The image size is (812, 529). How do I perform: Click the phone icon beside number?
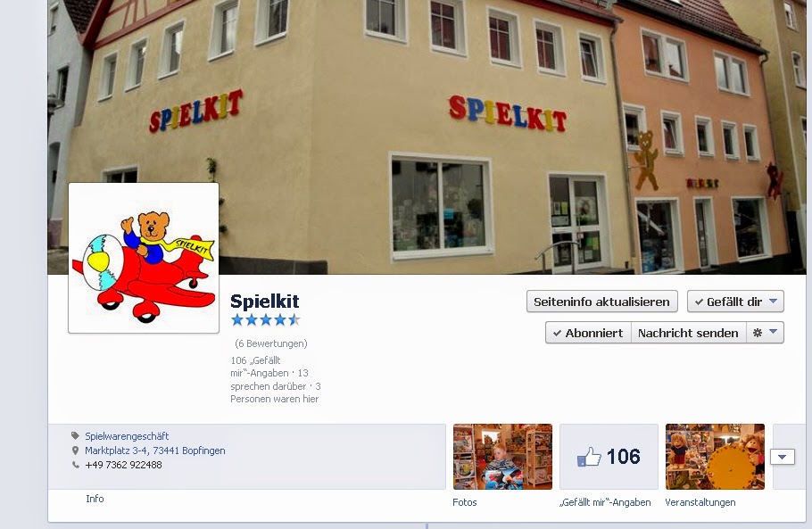[76, 465]
